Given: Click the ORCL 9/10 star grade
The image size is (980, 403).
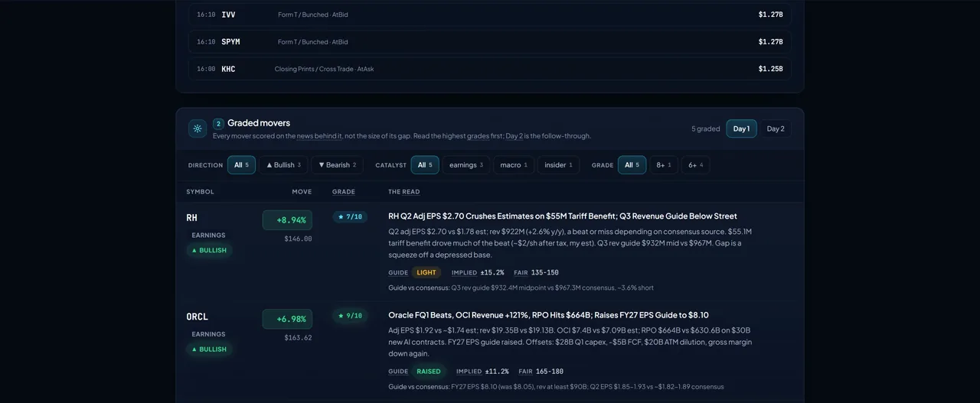Looking at the screenshot, I should coord(350,315).
